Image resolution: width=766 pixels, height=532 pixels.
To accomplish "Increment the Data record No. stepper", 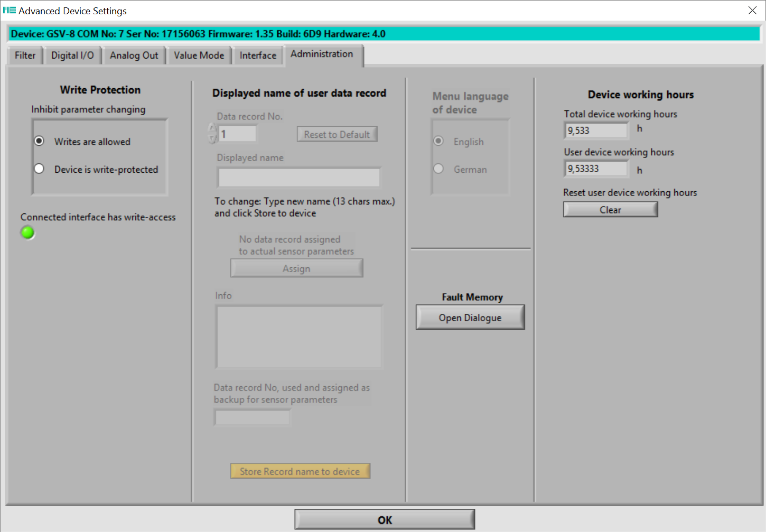I will coord(212,128).
